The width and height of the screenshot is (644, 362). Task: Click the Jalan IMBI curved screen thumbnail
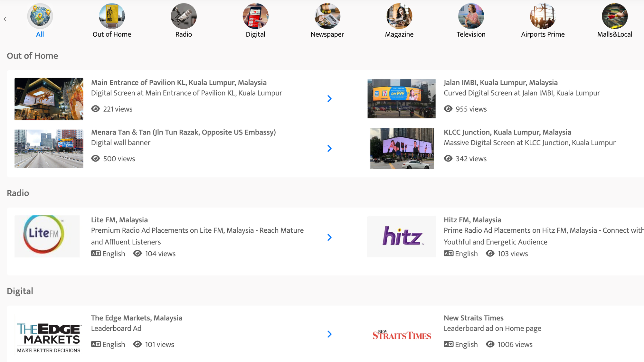click(x=402, y=99)
